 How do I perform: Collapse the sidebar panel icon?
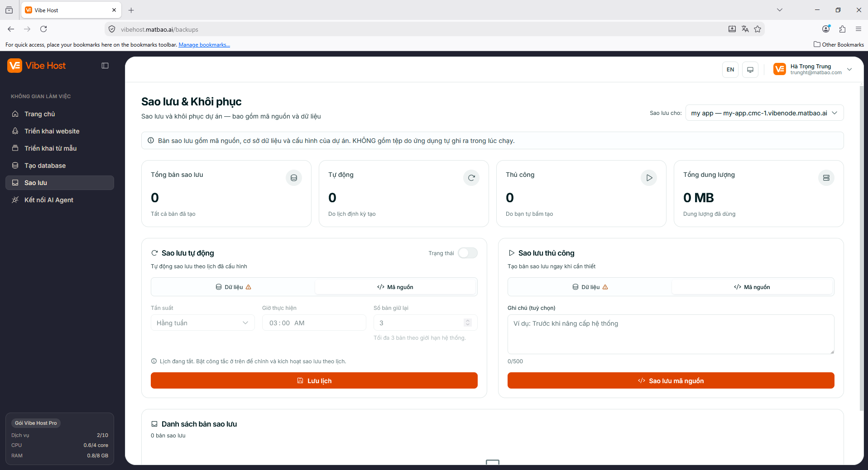click(x=105, y=66)
